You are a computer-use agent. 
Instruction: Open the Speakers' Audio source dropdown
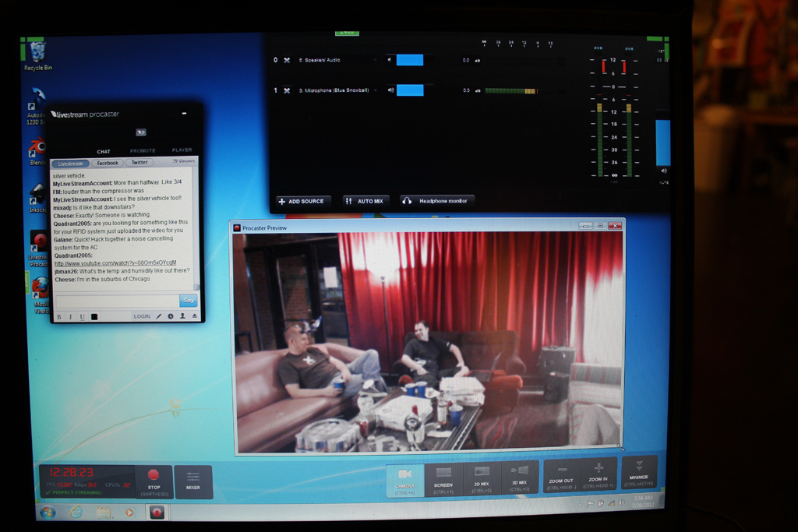(x=375, y=60)
